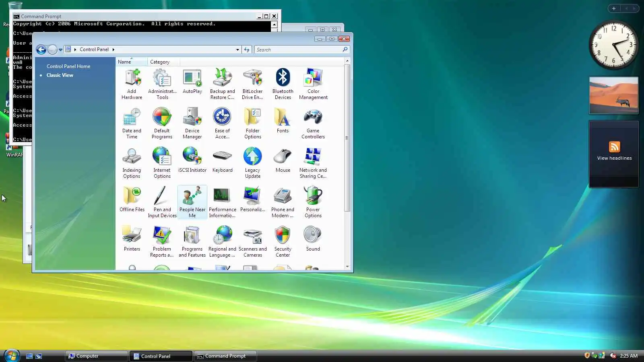Open Security Center icon
Image resolution: width=644 pixels, height=362 pixels.
point(283,242)
